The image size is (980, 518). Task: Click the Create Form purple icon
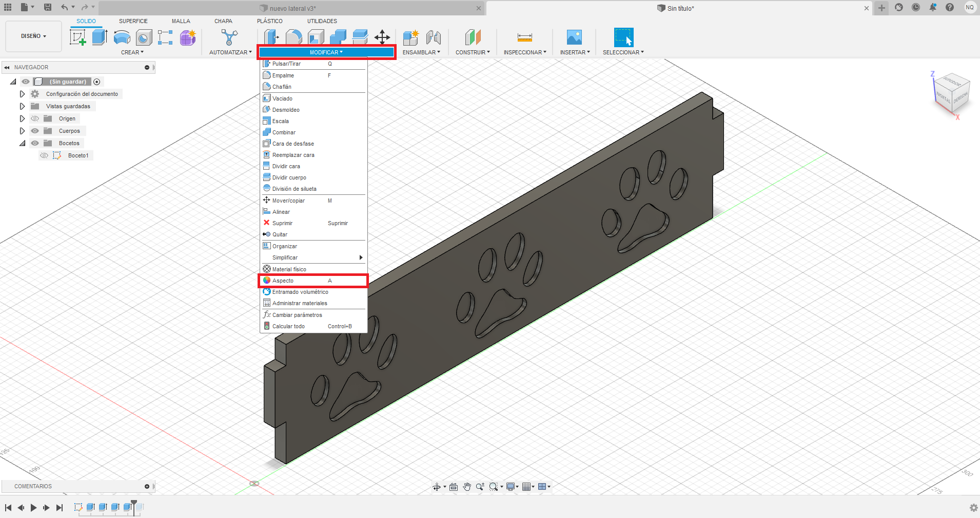click(188, 37)
